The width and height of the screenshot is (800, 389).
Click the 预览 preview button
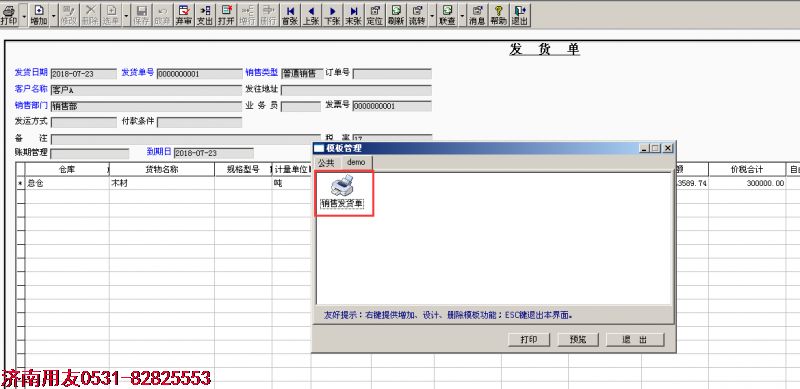tap(578, 339)
